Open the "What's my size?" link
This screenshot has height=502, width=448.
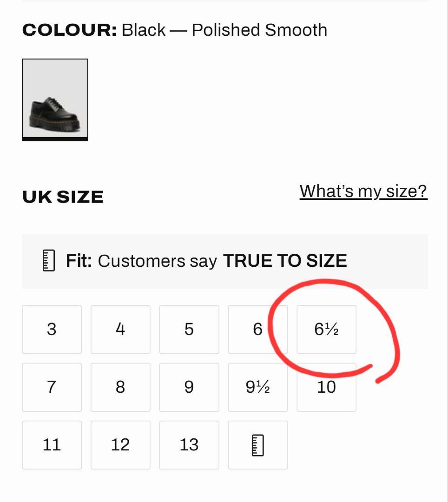(x=363, y=191)
